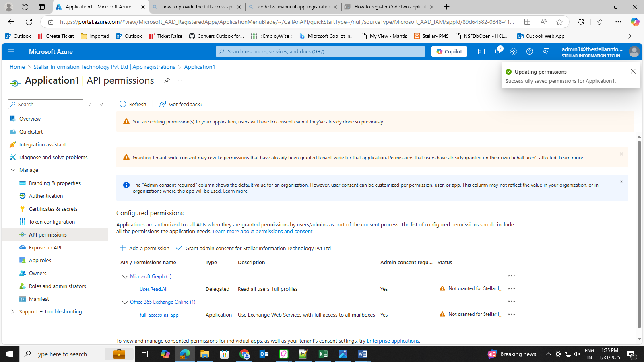
Task: Go to Home breadcrumb
Action: (x=17, y=67)
